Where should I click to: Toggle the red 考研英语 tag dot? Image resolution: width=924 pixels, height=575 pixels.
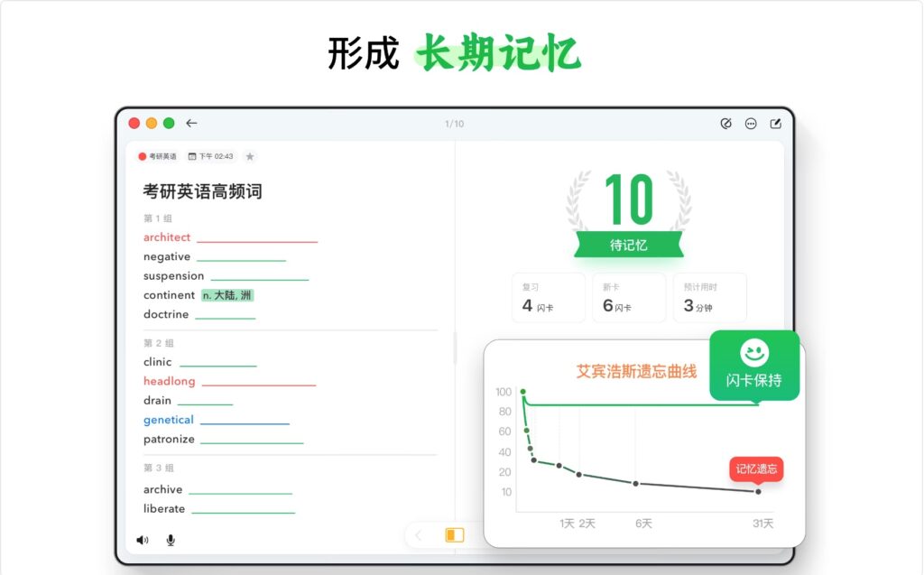coord(140,155)
